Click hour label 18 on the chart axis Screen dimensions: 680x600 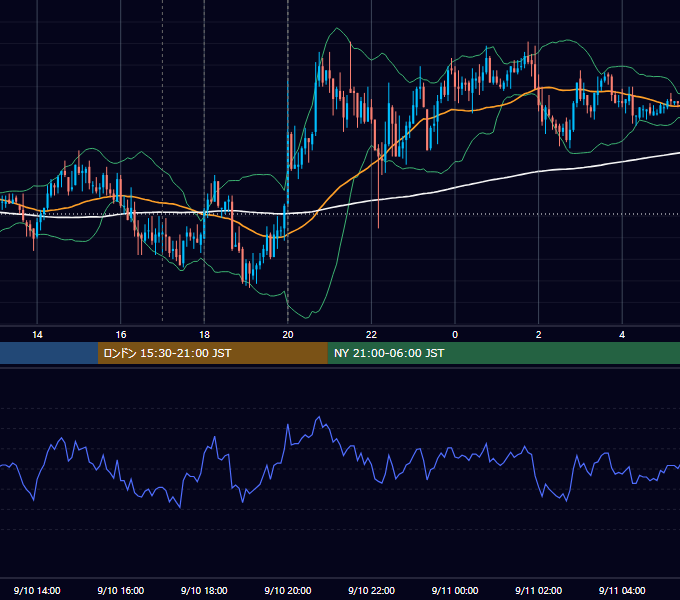tap(204, 335)
